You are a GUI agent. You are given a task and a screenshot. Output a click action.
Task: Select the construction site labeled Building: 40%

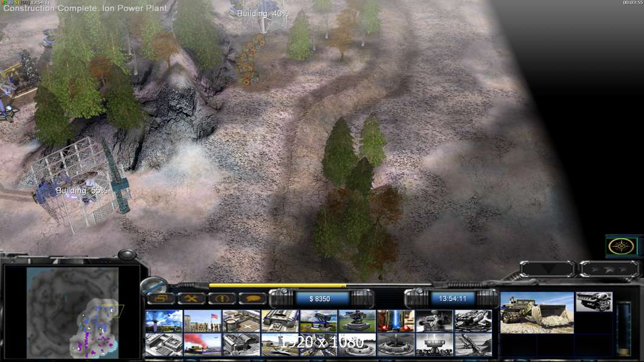tap(263, 16)
